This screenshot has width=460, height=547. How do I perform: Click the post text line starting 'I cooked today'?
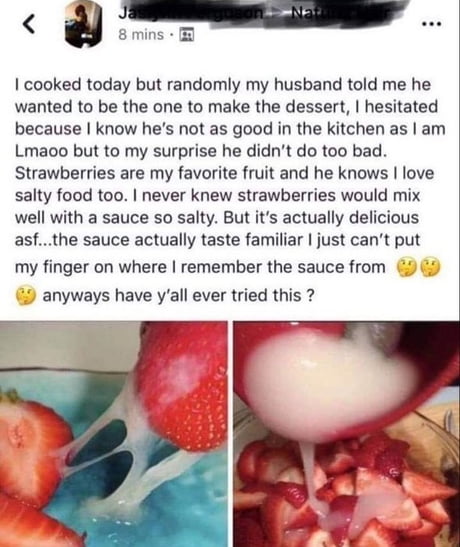(x=223, y=85)
